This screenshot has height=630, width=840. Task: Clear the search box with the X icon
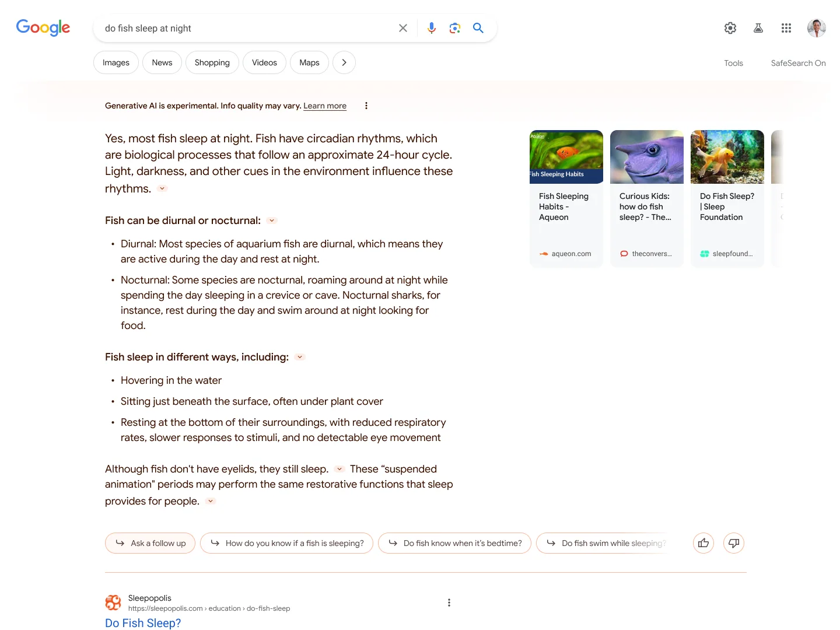[403, 28]
